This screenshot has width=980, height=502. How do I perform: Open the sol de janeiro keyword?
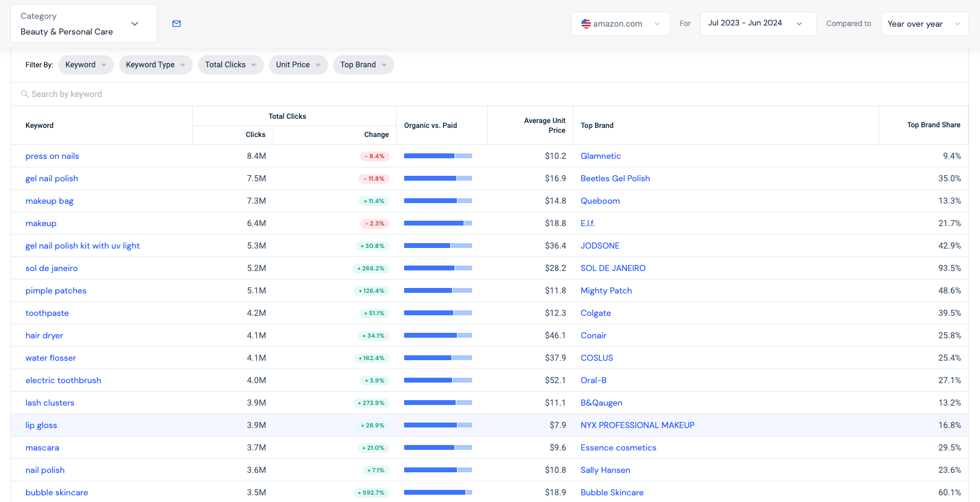52,268
